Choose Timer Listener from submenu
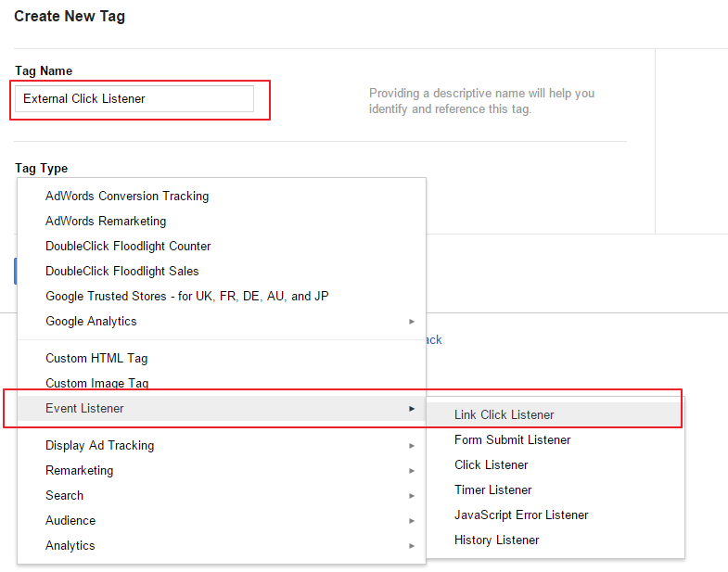The height and width of the screenshot is (572, 728). pyautogui.click(x=556, y=490)
